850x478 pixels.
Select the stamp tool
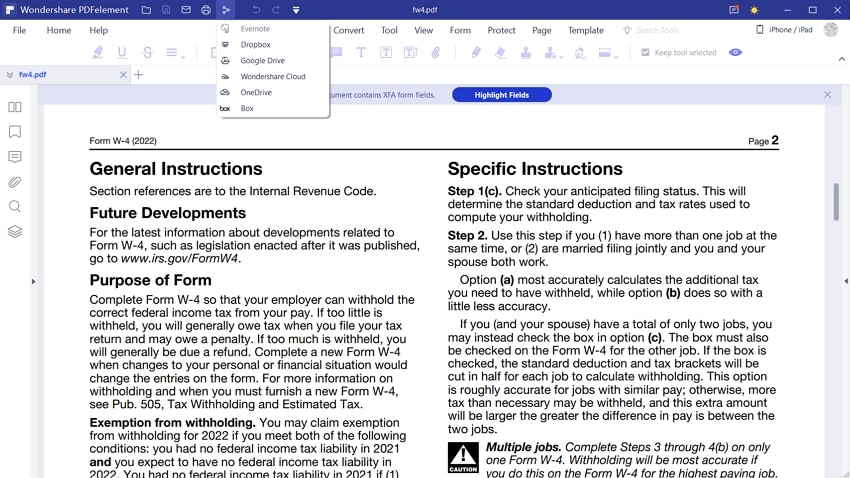(525, 53)
